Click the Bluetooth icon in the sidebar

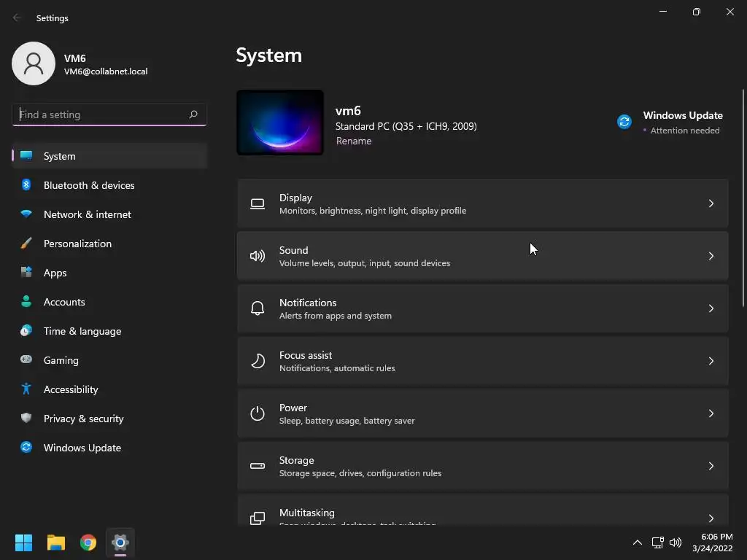pyautogui.click(x=26, y=184)
